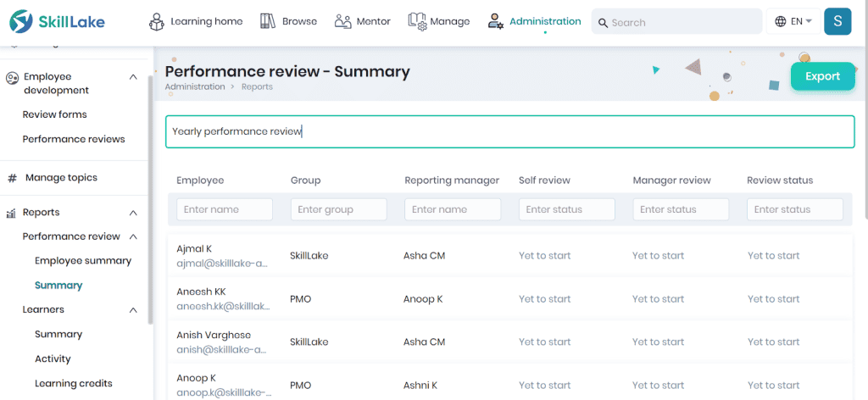Image resolution: width=868 pixels, height=400 pixels.
Task: Open Learners Activity report
Action: (x=53, y=358)
